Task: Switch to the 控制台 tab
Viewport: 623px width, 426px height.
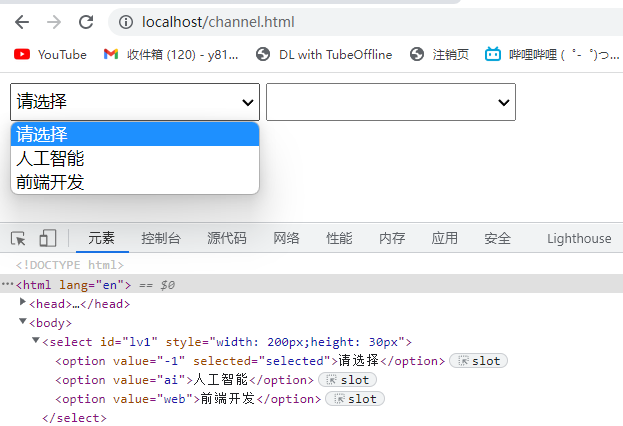Action: click(161, 238)
